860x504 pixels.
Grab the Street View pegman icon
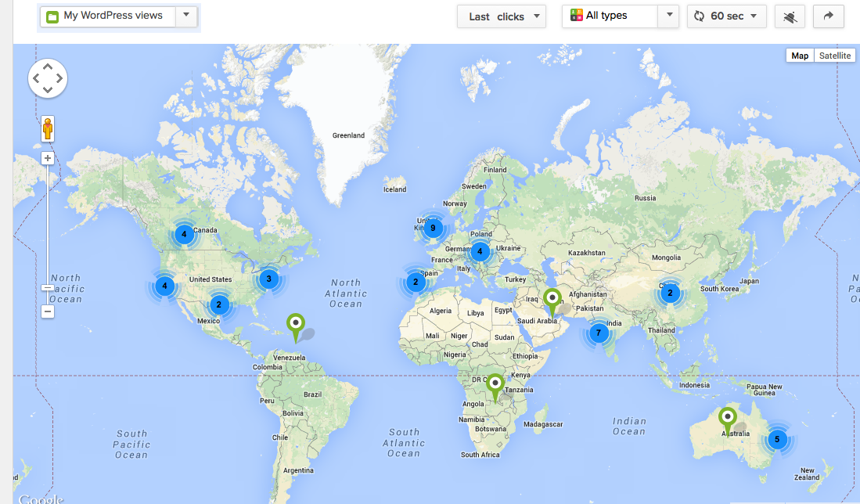click(x=48, y=129)
